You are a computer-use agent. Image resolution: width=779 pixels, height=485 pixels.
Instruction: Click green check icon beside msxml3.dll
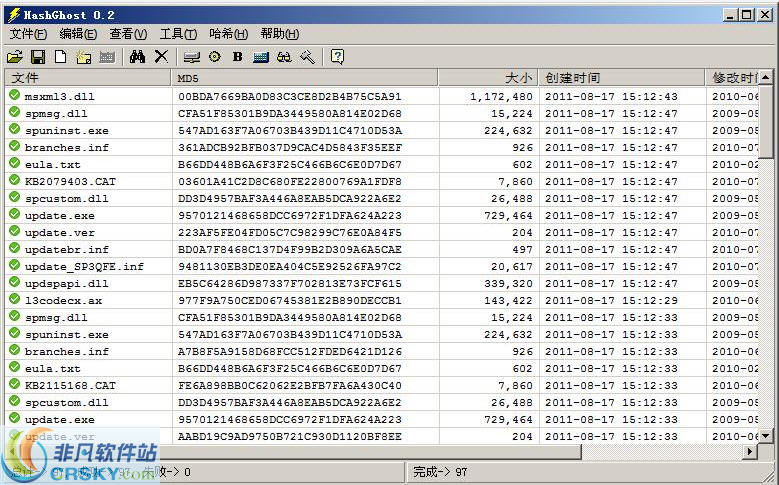pos(14,96)
